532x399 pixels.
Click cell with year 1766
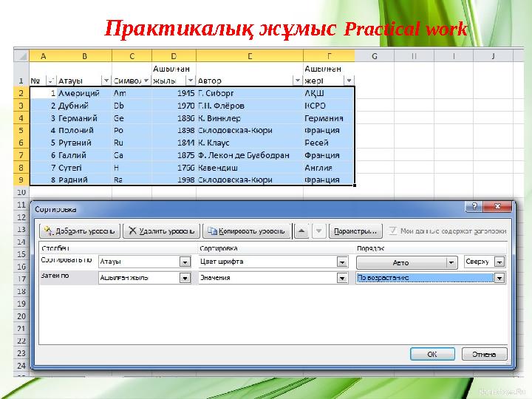(174, 168)
